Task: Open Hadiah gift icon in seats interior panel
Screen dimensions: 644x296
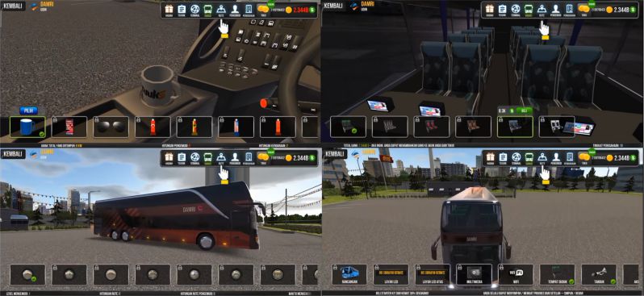Action: pos(489,10)
